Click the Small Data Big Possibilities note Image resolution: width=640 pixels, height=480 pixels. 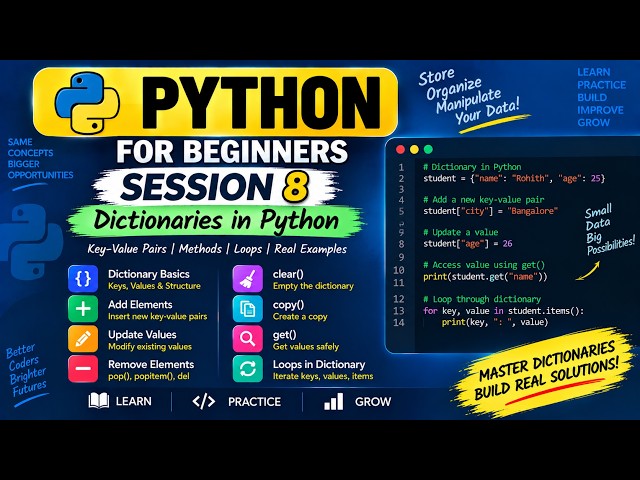610,230
